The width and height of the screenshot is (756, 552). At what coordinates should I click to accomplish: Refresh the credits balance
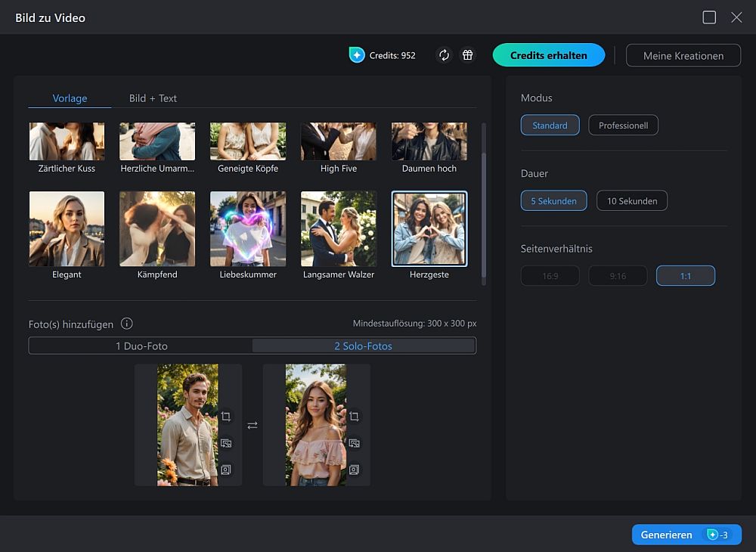coord(444,55)
